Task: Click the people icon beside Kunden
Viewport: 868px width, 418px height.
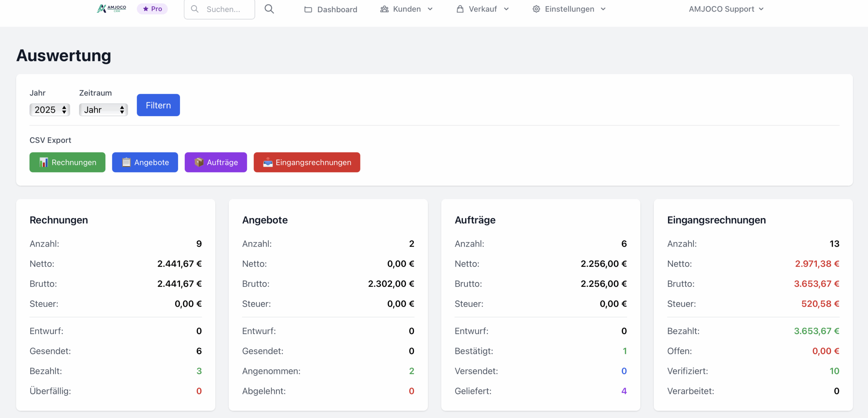Action: coord(384,9)
